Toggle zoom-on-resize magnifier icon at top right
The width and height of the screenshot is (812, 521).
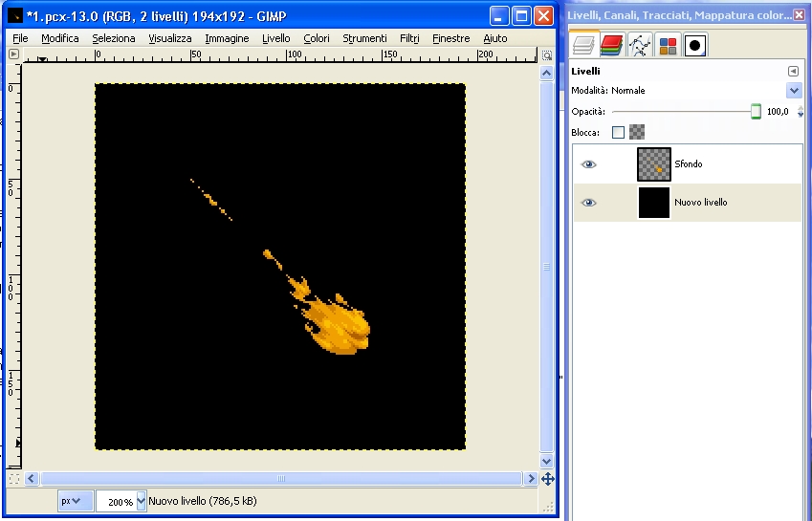click(x=547, y=54)
